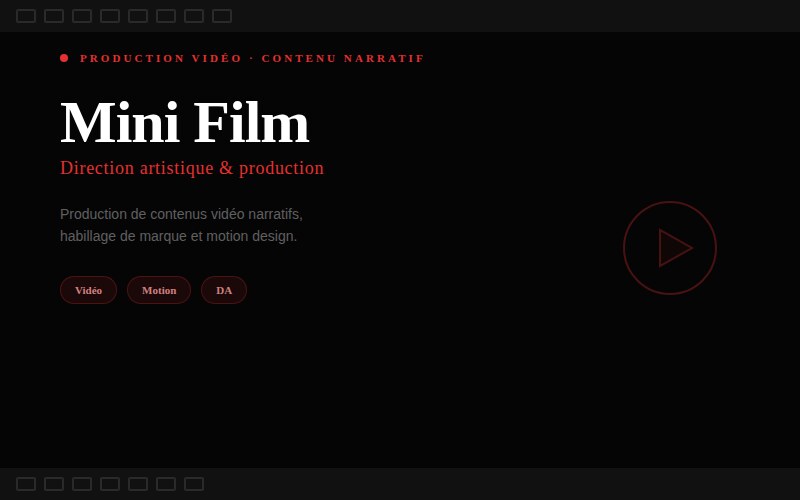Click the red dot before PRODUCTION VIDÉO

tap(64, 58)
